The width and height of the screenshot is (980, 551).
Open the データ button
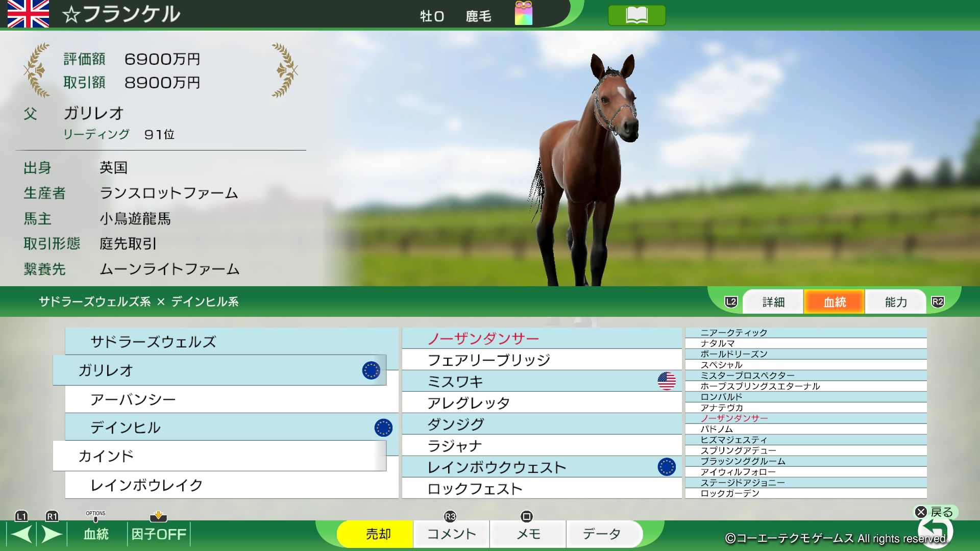(x=603, y=534)
